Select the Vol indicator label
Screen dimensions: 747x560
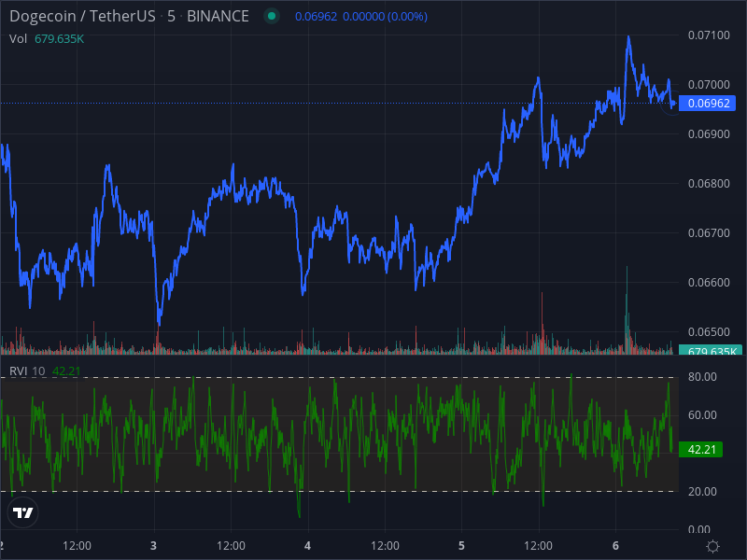pos(18,39)
